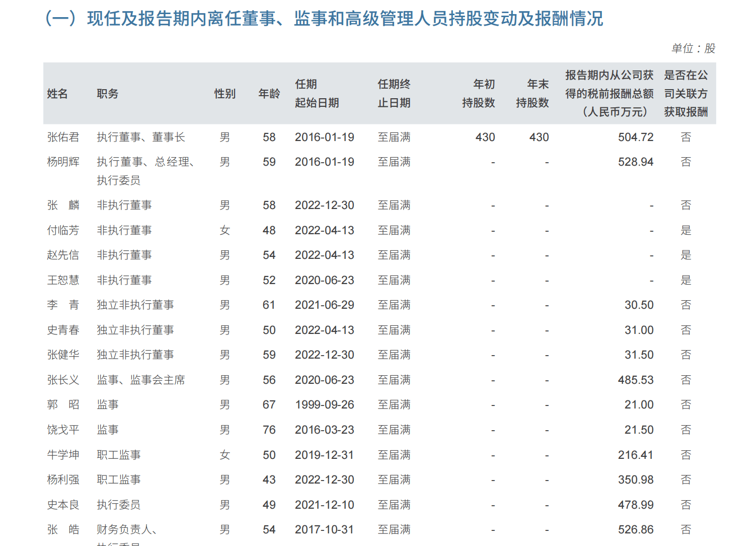
Task: Click remuneration value 31.50
Action: [x=639, y=355]
